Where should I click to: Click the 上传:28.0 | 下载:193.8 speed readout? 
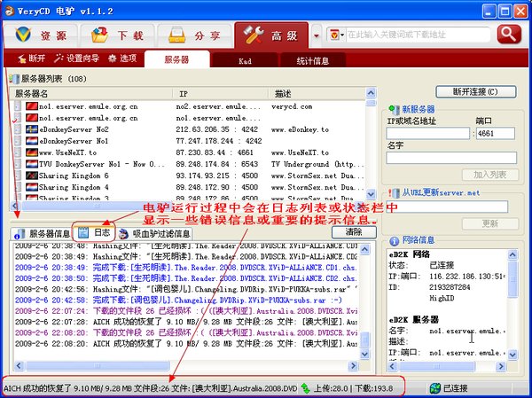[353, 388]
